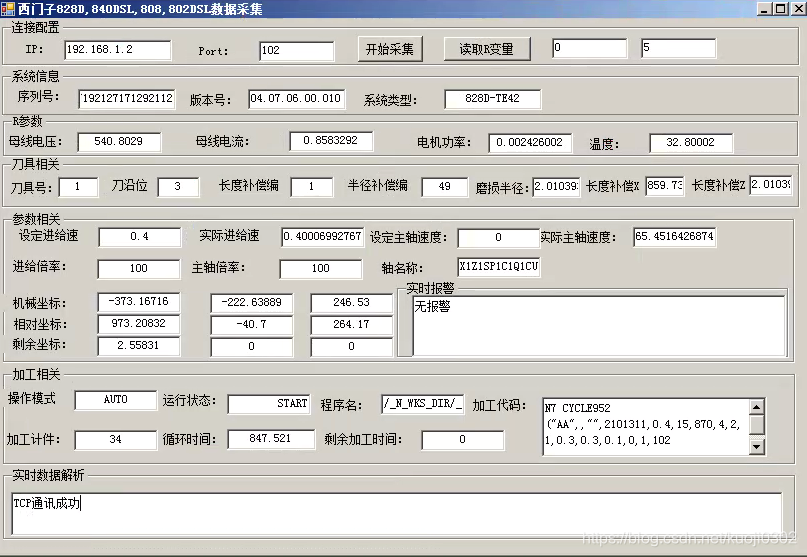
Task: Click the 实际主轴速度 field 65.4516426874
Action: 675,237
